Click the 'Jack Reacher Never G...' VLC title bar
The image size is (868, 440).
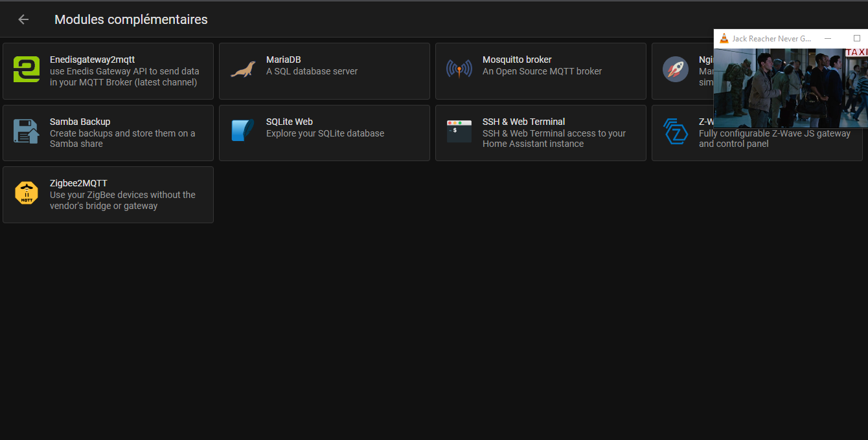[771, 39]
